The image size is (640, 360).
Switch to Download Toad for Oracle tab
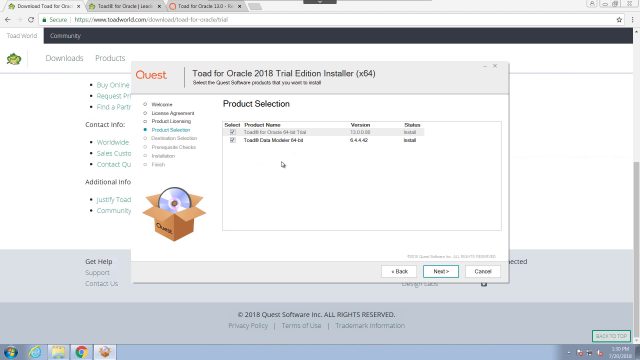point(44,7)
